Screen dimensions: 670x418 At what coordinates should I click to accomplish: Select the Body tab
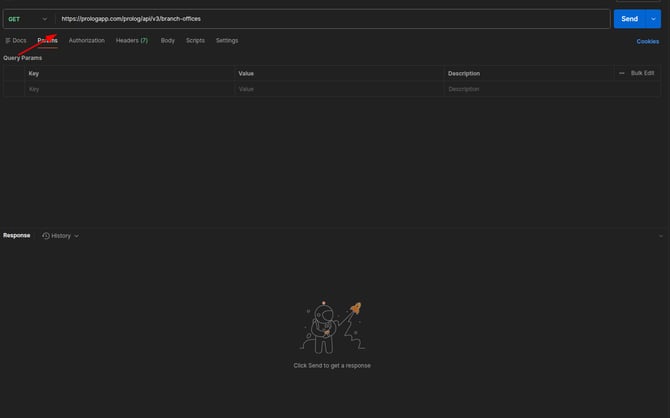(168, 41)
